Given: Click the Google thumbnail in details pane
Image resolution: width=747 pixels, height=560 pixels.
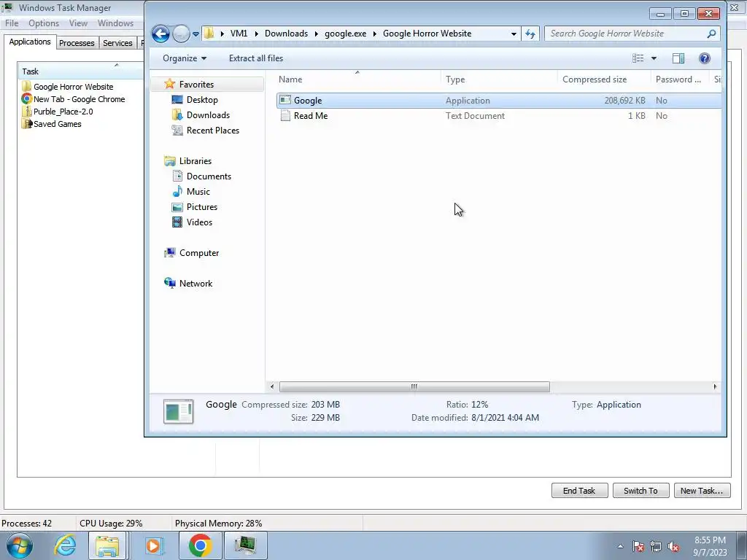Looking at the screenshot, I should pyautogui.click(x=178, y=411).
